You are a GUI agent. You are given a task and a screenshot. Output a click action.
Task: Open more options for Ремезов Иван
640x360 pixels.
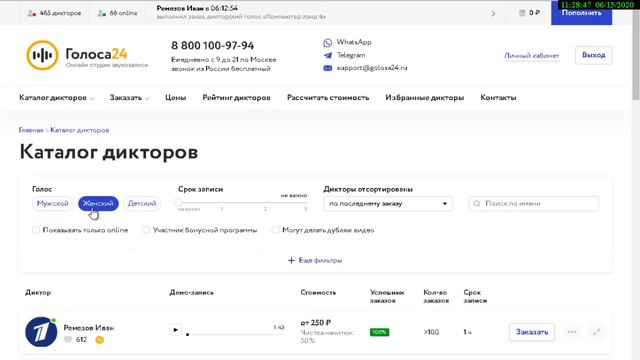point(572,332)
